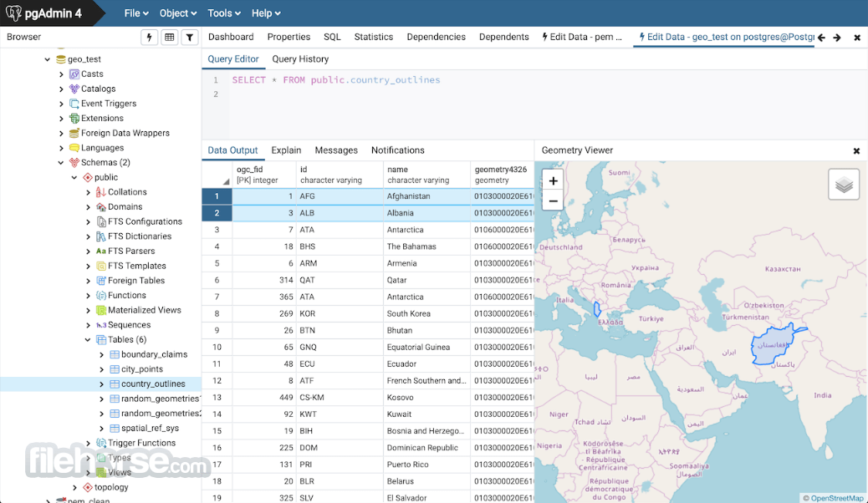
Task: Switch to the Properties tab
Action: point(288,37)
